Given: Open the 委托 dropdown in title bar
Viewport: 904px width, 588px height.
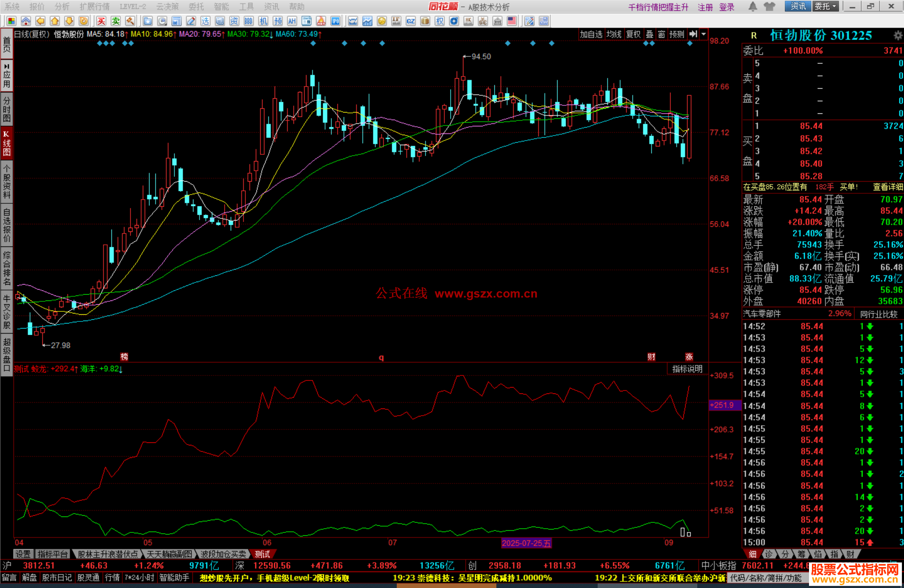Looking at the screenshot, I should coord(825,6).
